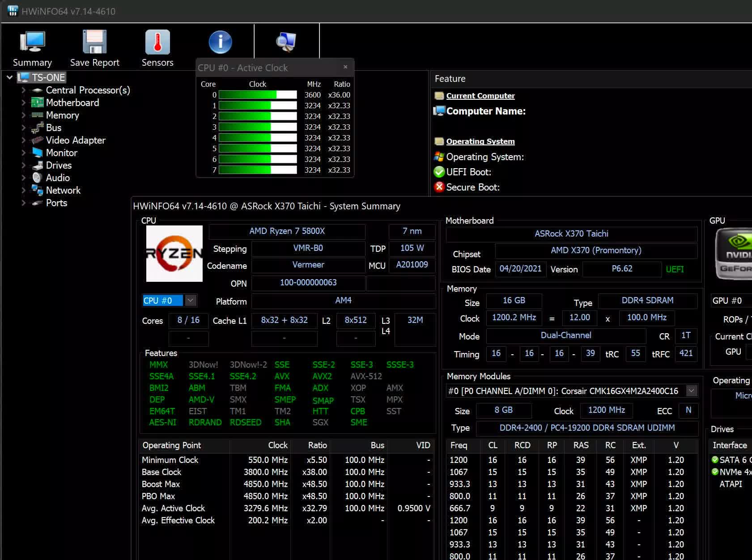
Task: Open the memory module selector dropdown
Action: (x=692, y=391)
